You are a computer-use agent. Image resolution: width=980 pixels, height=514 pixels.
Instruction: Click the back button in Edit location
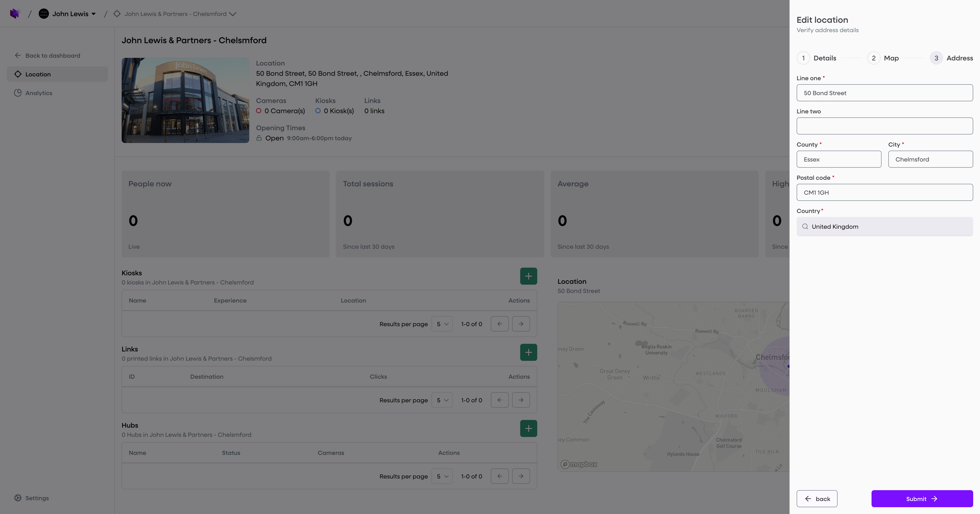coord(817,499)
